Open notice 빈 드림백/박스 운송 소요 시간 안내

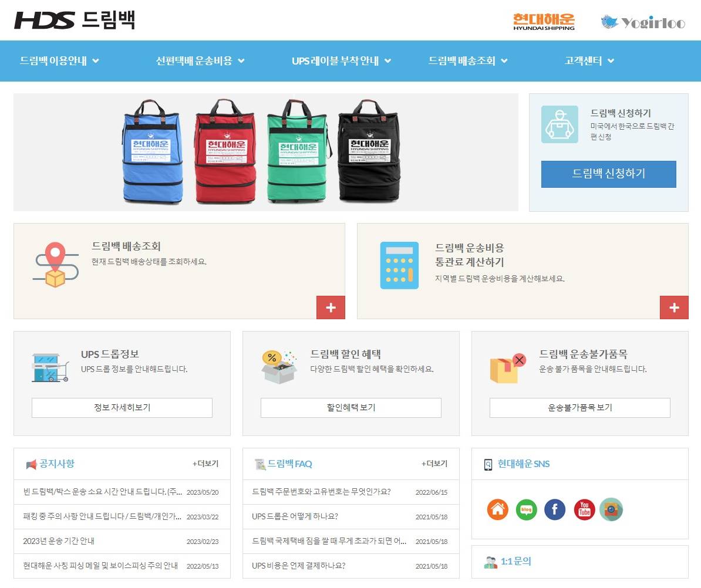coord(103,492)
